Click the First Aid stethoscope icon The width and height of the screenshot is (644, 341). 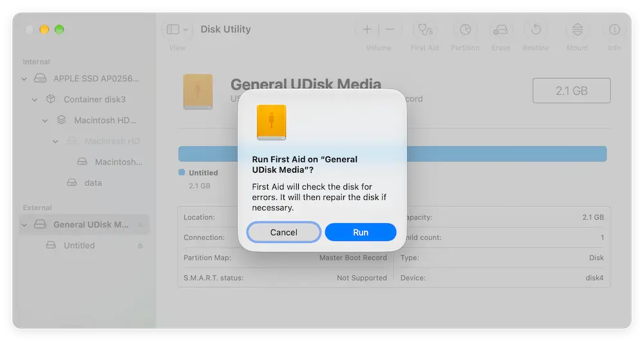[x=424, y=29]
